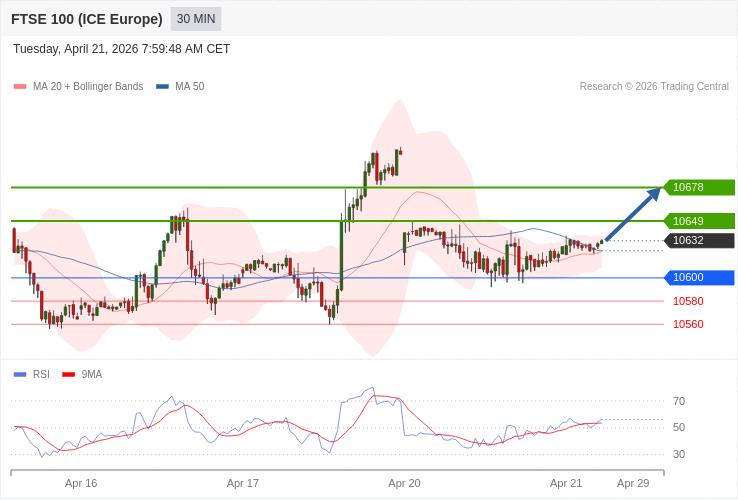Click the Apr 20 date axis label

(x=404, y=483)
